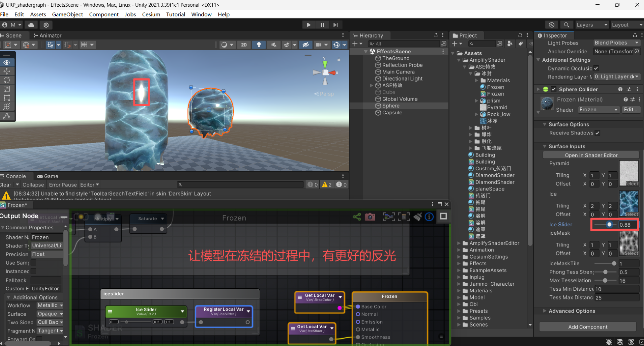
Task: Toggle scene audio icon
Action: coord(274,45)
